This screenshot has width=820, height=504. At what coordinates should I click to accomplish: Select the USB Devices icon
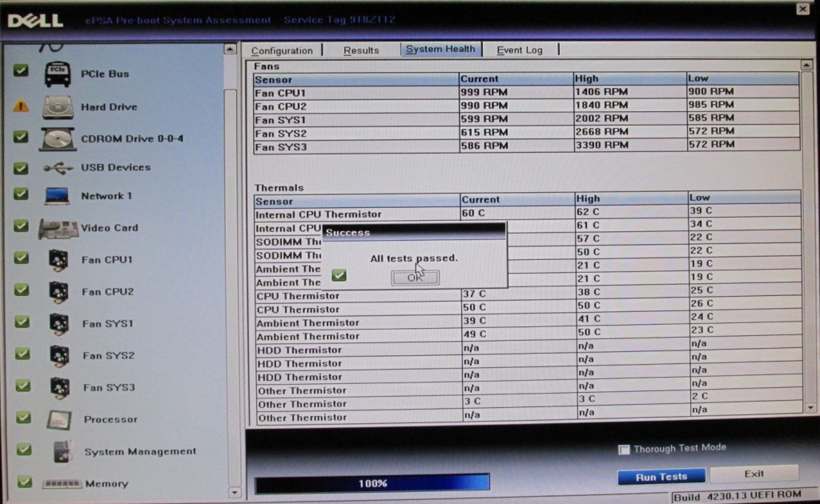click(58, 168)
